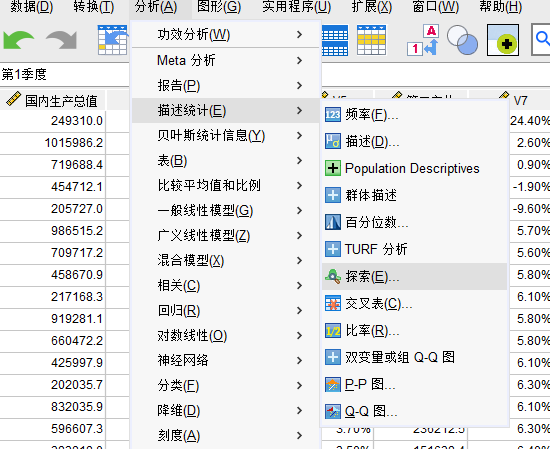Select the Population Descriptives entry
This screenshot has width=550, height=449.
tap(415, 168)
